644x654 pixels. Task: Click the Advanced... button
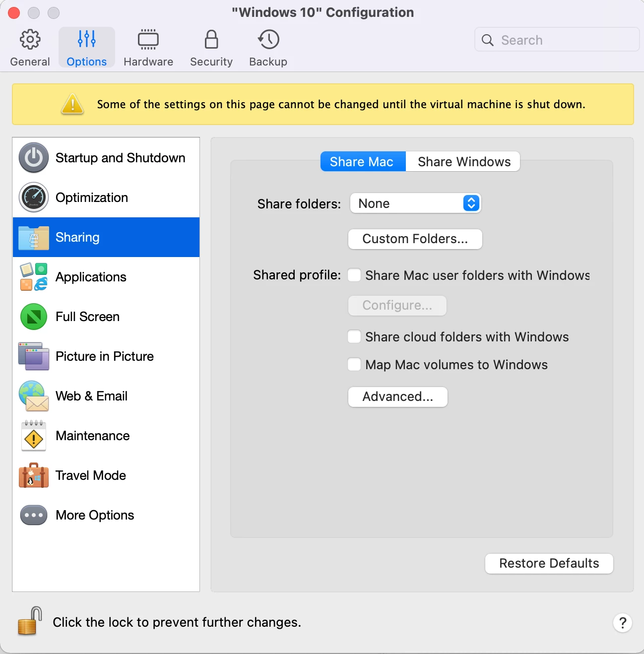point(398,397)
